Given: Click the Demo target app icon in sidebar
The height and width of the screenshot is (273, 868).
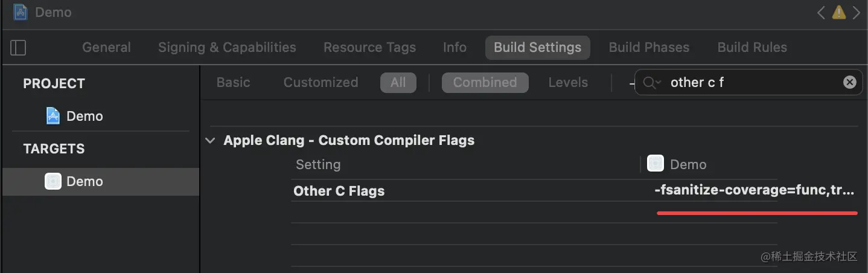Looking at the screenshot, I should click(x=53, y=181).
